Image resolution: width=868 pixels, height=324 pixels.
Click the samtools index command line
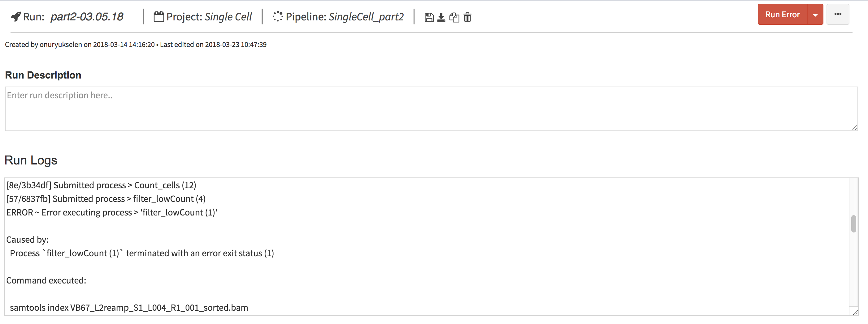129,308
